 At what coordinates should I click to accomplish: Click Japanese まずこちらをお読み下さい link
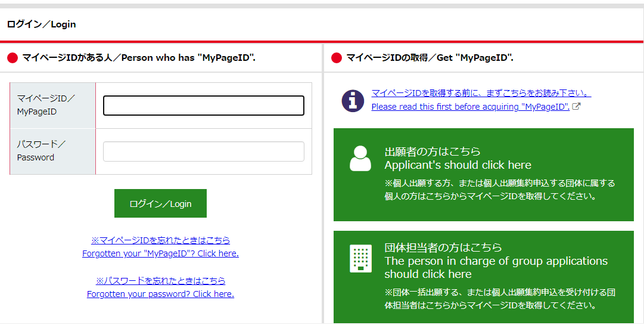tap(481, 93)
